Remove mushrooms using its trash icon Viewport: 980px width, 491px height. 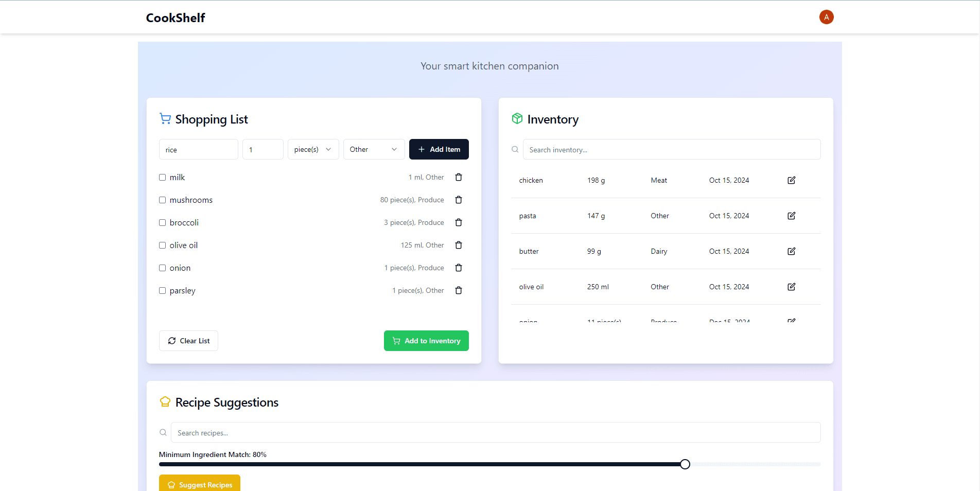click(x=459, y=200)
